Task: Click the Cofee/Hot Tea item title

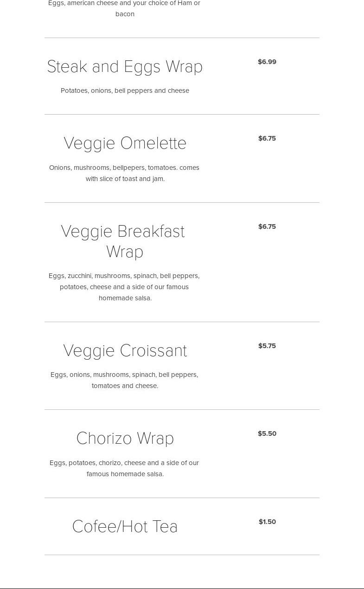Action: click(x=125, y=527)
